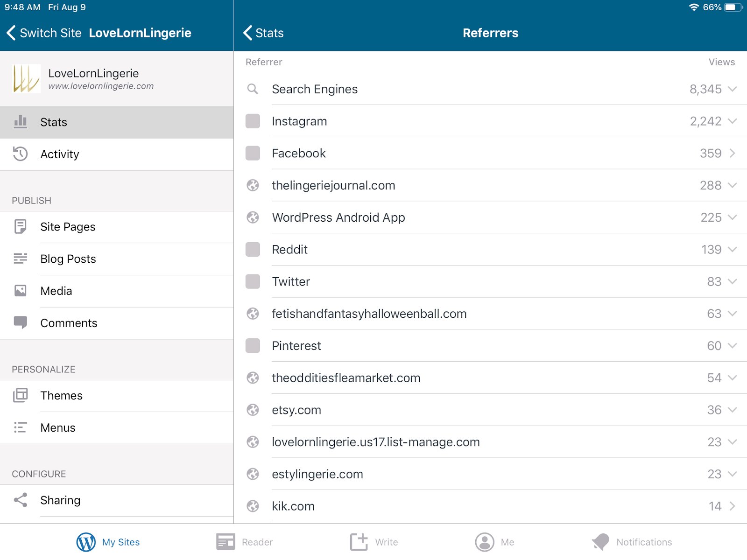Screen dimensions: 747x560
Task: Click the thelingeriejournal.com globe icon
Action: [x=253, y=185]
